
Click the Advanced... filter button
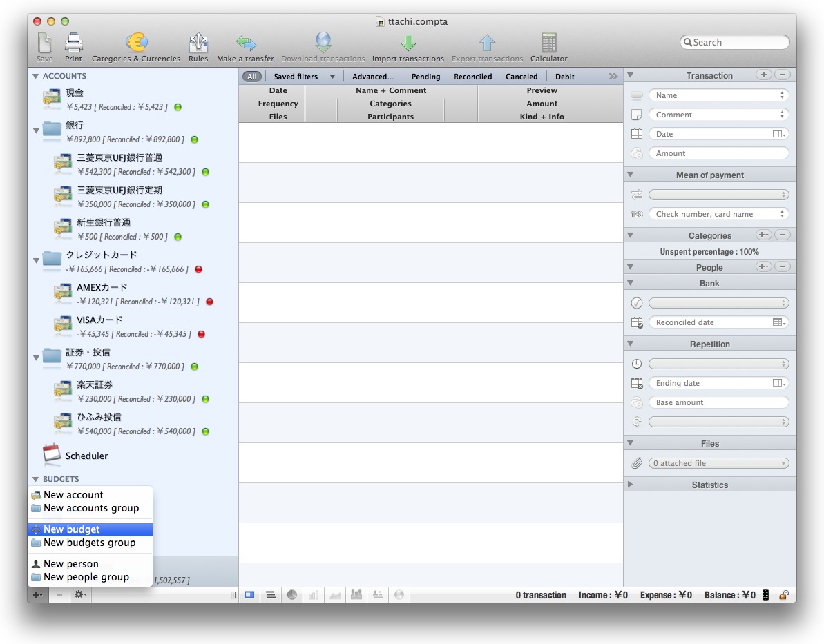point(372,77)
